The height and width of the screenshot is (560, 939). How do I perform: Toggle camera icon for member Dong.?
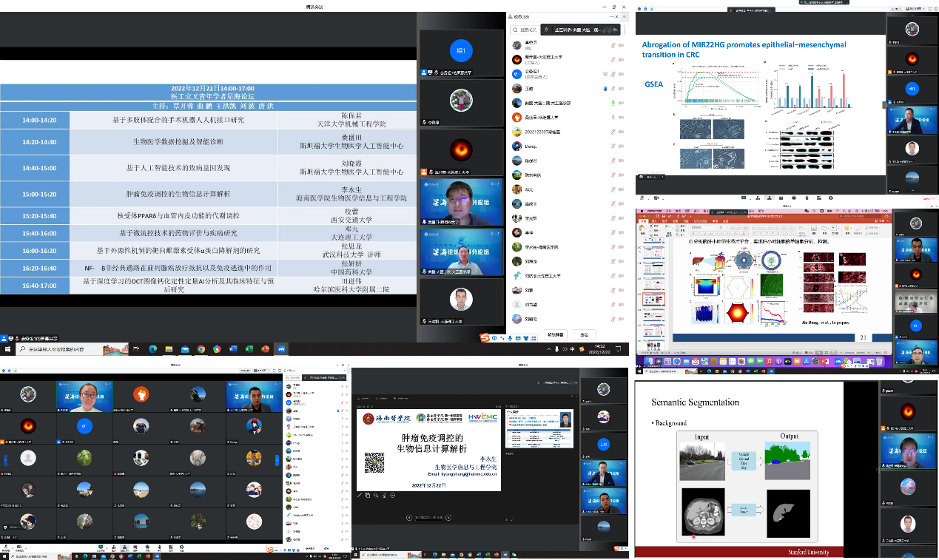tap(622, 146)
